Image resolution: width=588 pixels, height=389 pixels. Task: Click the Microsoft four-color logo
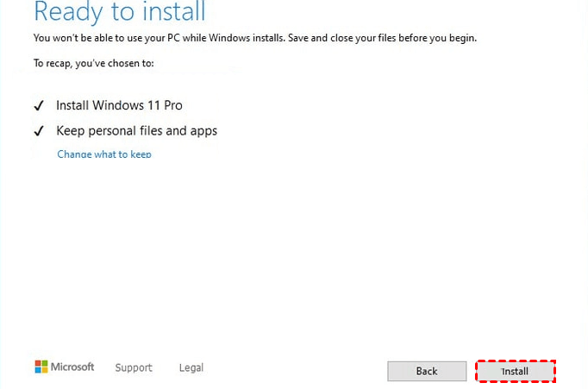coord(41,367)
